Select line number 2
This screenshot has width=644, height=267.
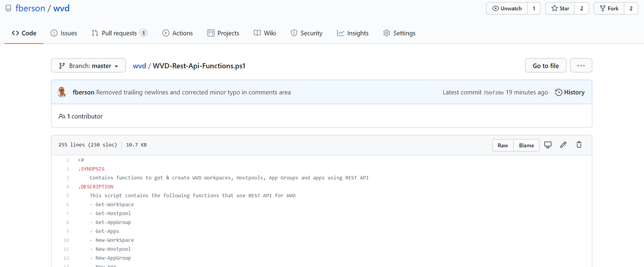67,169
